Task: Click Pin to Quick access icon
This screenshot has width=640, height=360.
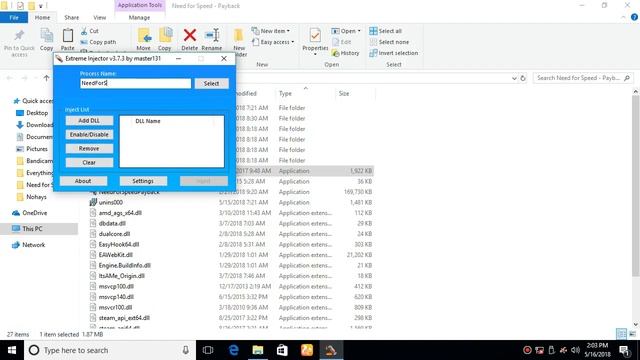Action: point(19,36)
